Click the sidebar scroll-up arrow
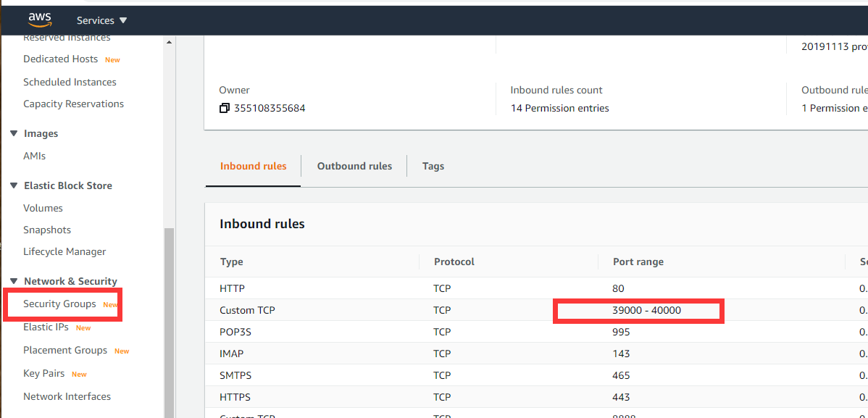The height and width of the screenshot is (418, 868). pos(170,42)
